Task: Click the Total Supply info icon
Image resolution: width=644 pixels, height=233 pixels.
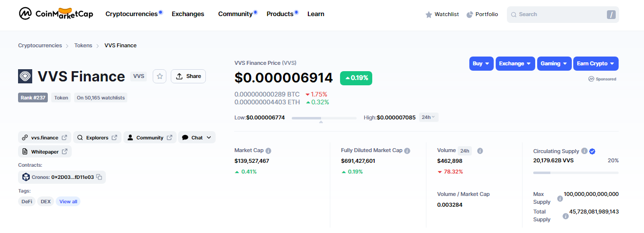Action: (565, 216)
